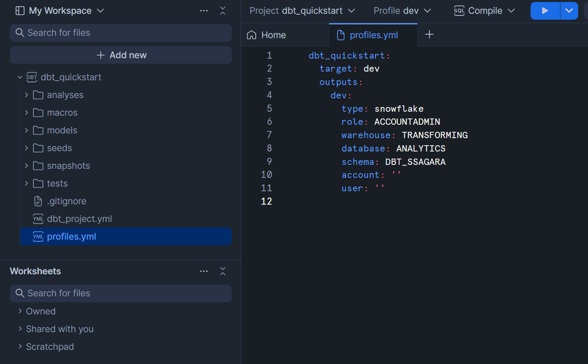This screenshot has width=588, height=364.
Task: Click the .gitignore file icon
Action: coord(38,201)
